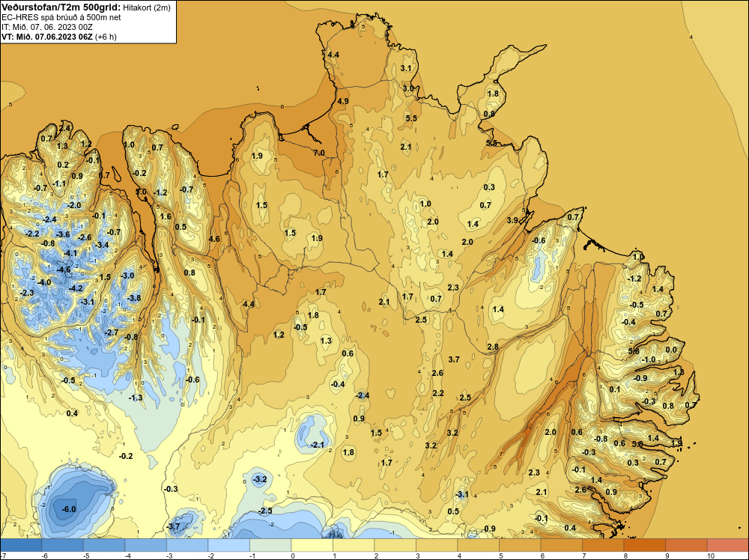Click the -3.6 temperature value
This screenshot has width=749, height=560.
63,234
